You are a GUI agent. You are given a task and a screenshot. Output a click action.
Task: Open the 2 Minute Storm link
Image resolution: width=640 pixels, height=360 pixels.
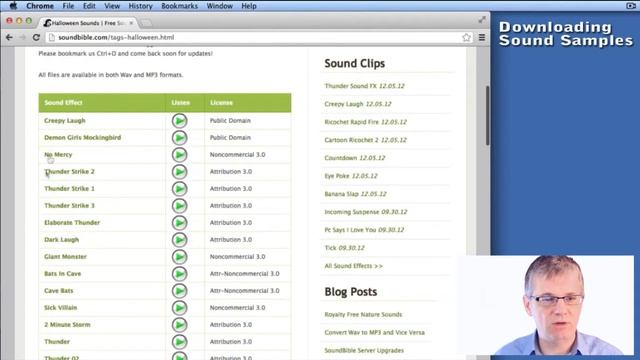[x=67, y=324]
